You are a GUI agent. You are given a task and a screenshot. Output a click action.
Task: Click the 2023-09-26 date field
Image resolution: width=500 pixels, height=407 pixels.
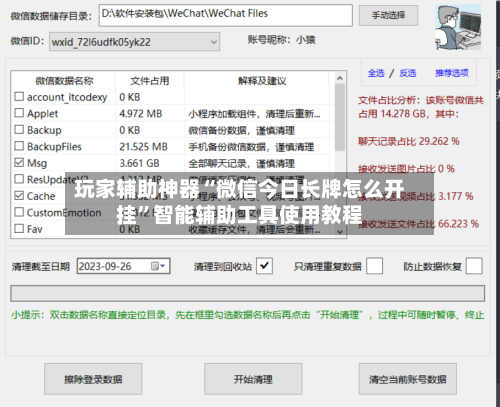click(124, 266)
